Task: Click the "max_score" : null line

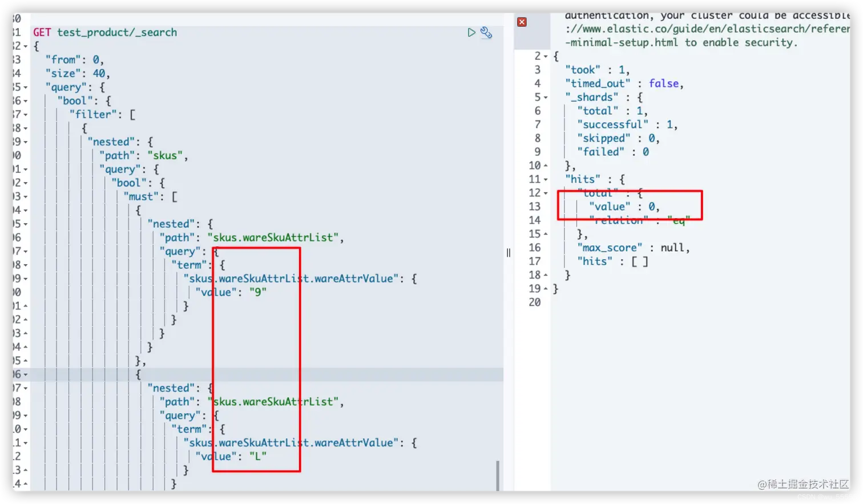Action: 634,248
